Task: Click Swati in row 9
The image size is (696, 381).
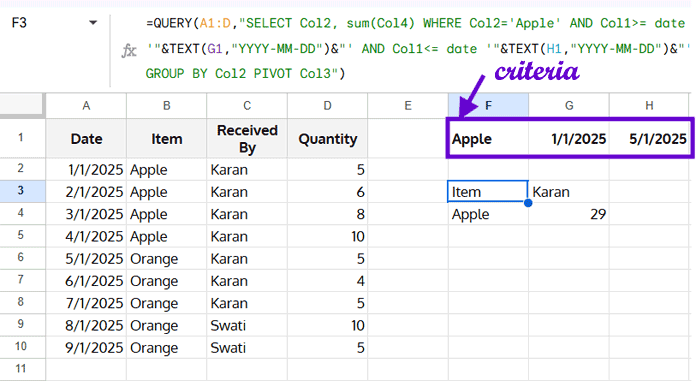Action: point(247,325)
